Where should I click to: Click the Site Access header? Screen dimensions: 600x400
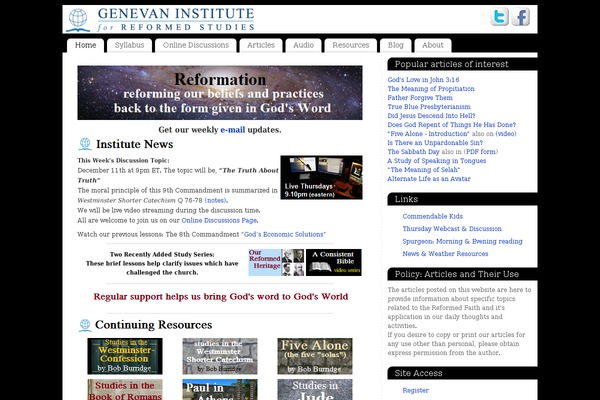point(462,373)
